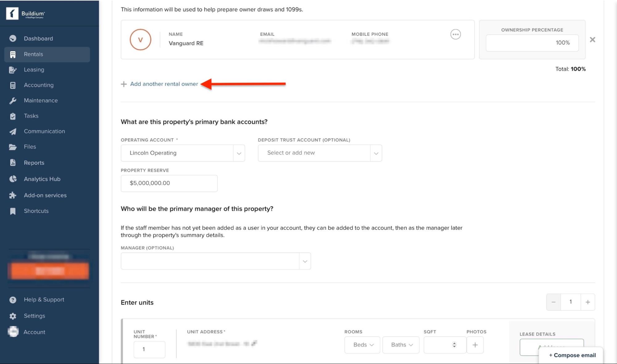Click the Analytics Hub pie chart icon

[13, 179]
